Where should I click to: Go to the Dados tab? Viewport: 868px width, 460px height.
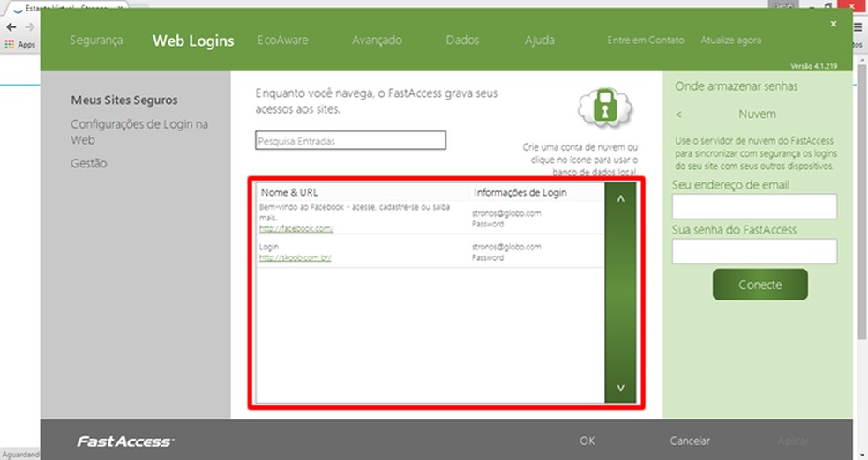click(462, 40)
